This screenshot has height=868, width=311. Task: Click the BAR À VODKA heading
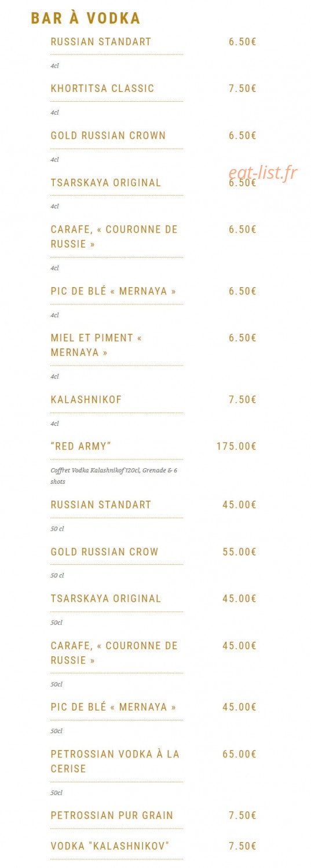[86, 19]
